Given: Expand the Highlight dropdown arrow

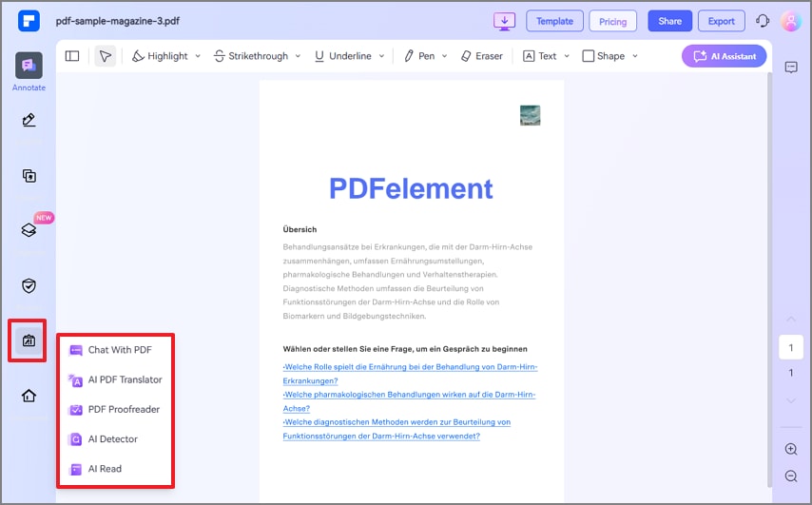Looking at the screenshot, I should 198,56.
